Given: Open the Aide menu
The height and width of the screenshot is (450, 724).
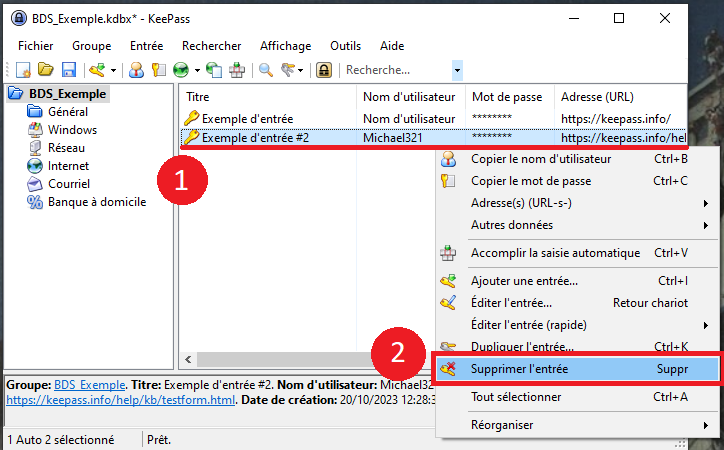Looking at the screenshot, I should point(392,46).
